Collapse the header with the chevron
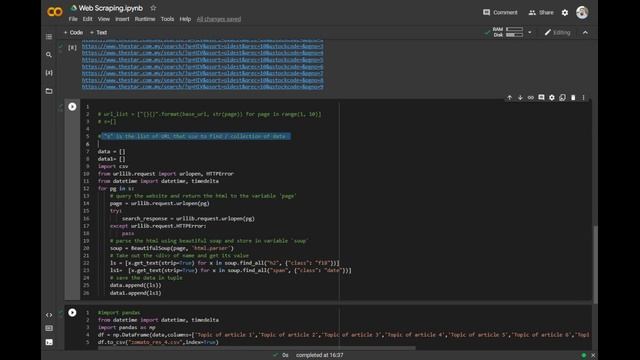This screenshot has width=640, height=360. (x=585, y=32)
